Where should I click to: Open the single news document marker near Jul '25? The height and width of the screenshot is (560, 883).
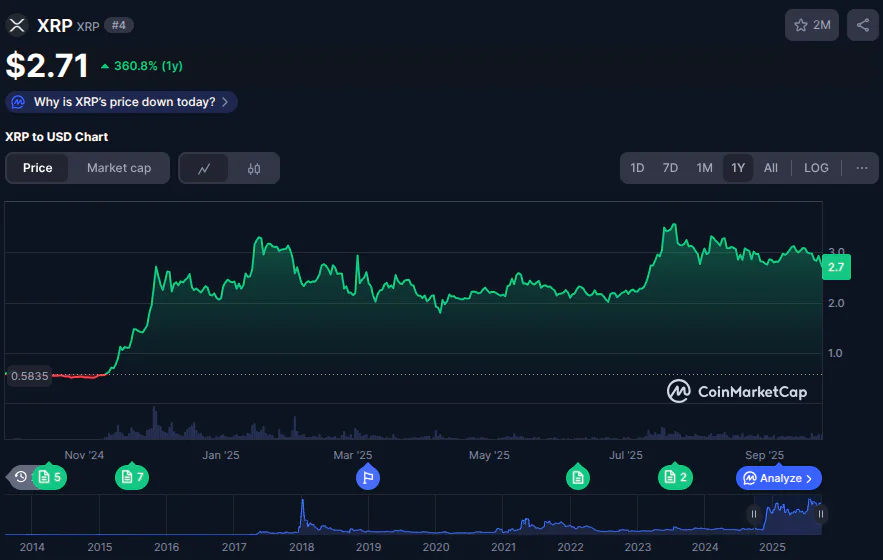(578, 477)
